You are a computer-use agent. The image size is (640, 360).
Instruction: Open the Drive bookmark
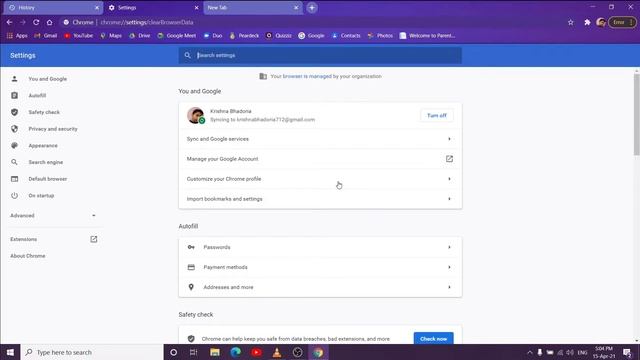140,36
